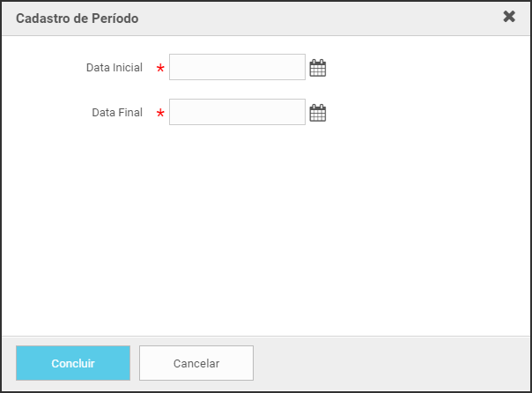Click the word Final in the second label
532x393 pixels.
coord(129,113)
